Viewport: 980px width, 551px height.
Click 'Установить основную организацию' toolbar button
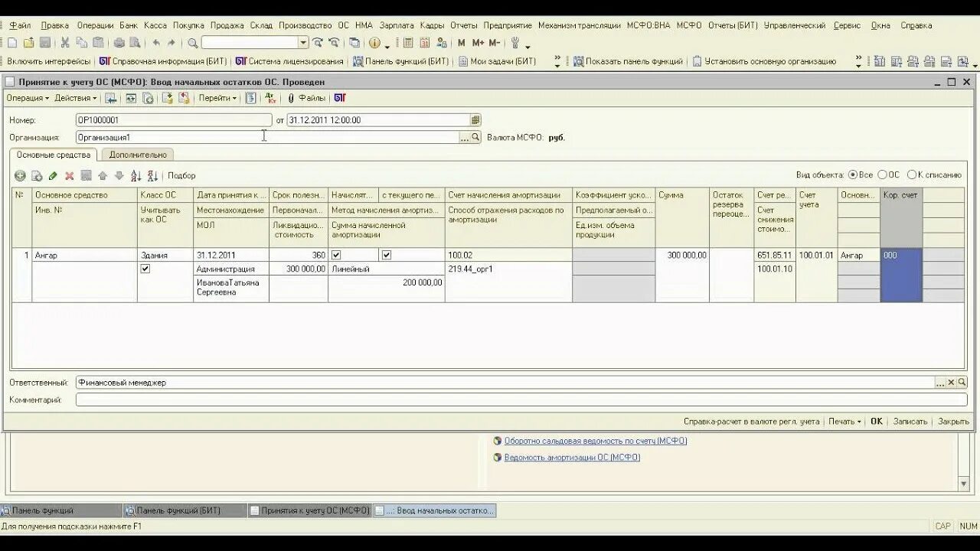click(764, 61)
